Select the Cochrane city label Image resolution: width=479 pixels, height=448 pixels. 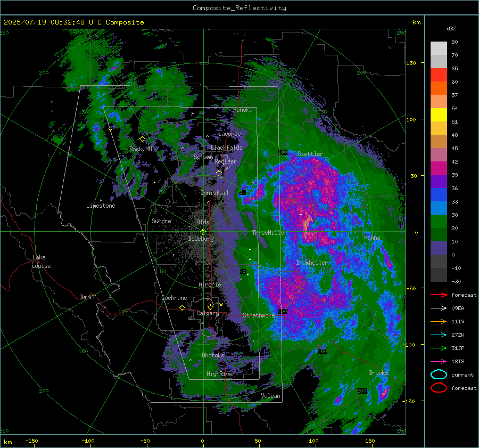(174, 298)
